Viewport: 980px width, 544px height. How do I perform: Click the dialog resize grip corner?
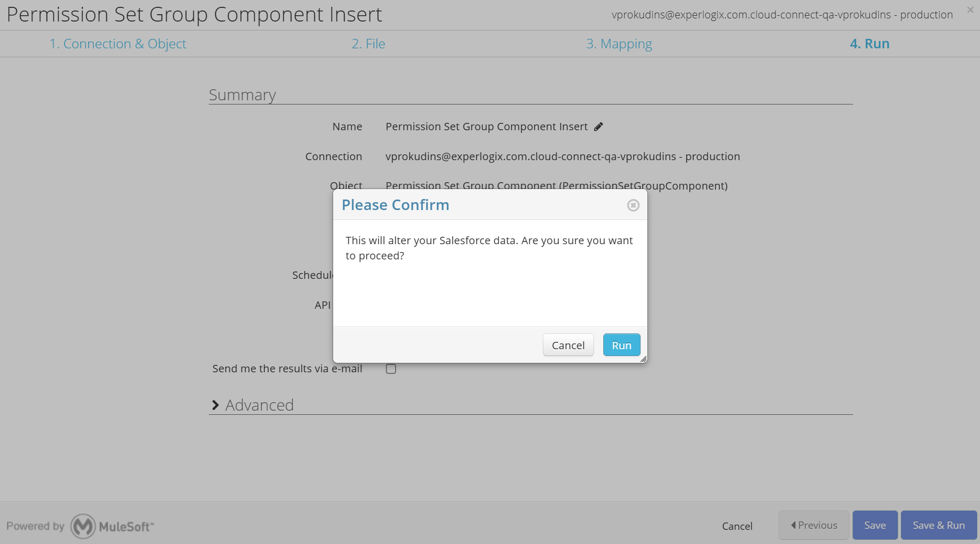point(643,359)
